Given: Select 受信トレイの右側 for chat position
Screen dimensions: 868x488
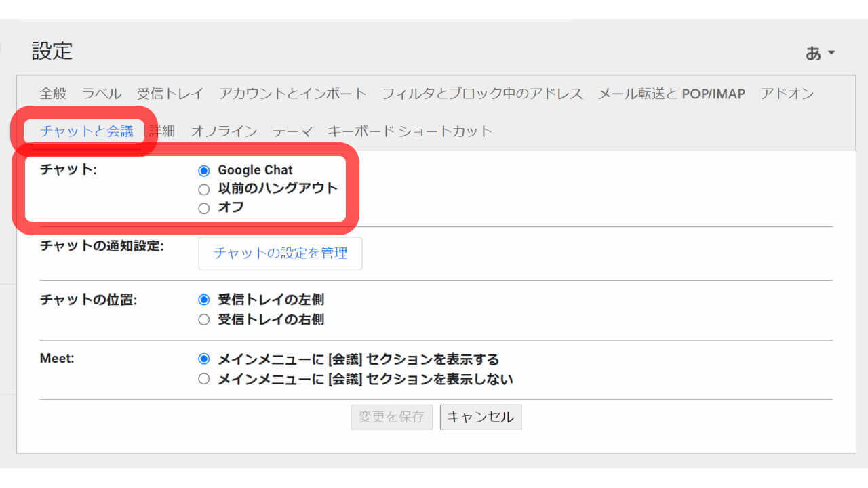Looking at the screenshot, I should (204, 319).
